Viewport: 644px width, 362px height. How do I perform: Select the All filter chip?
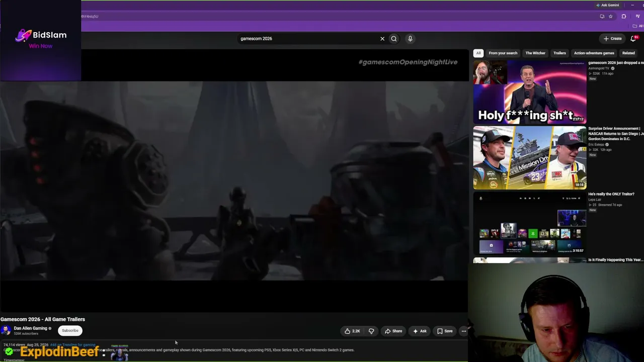click(x=478, y=53)
